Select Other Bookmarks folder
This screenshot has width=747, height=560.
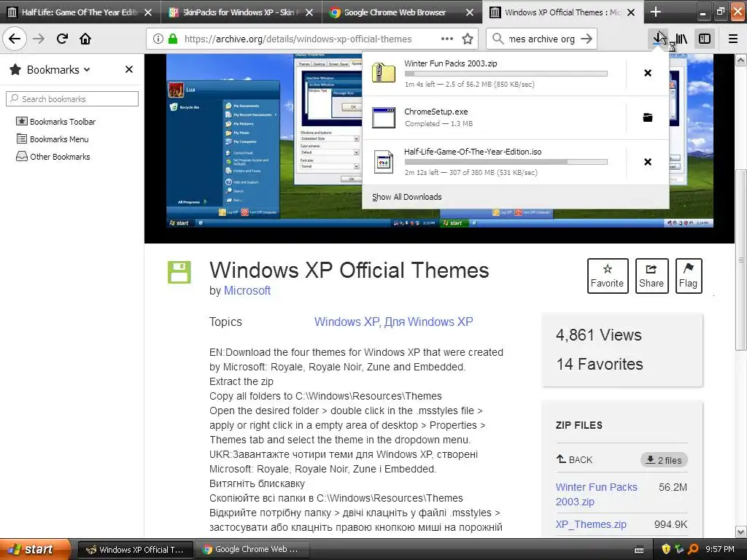point(53,157)
